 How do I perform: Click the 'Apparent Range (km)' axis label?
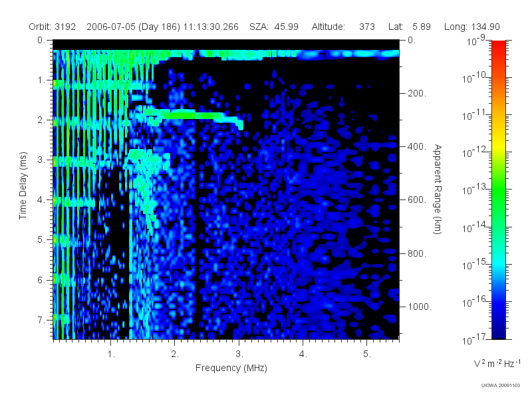point(438,190)
